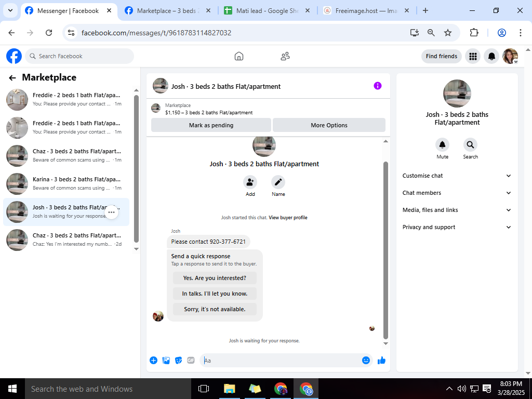
Task: Open the View buyer profile link
Action: pos(288,218)
